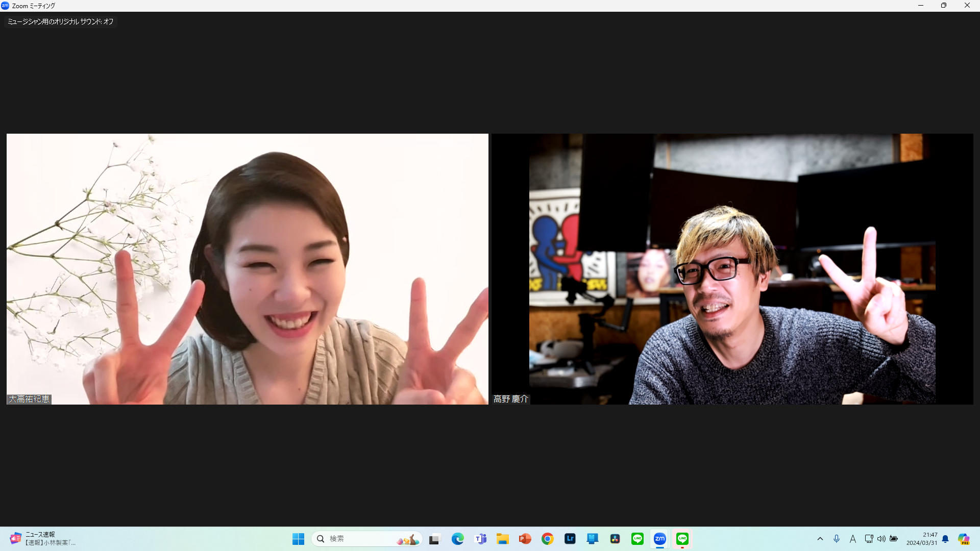980x551 pixels.
Task: Launch Microsoft Edge from the taskbar
Action: click(458, 539)
